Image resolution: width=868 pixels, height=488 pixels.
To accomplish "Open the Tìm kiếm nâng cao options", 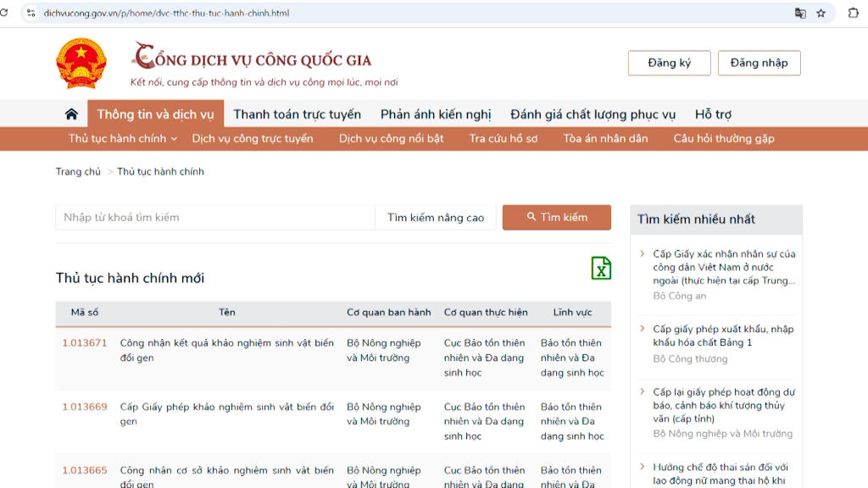I will 436,218.
